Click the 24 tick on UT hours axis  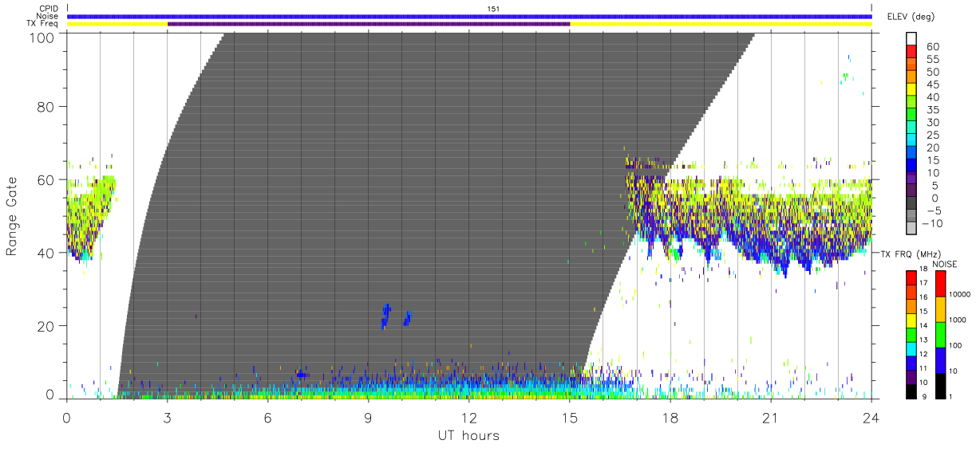[x=871, y=418]
